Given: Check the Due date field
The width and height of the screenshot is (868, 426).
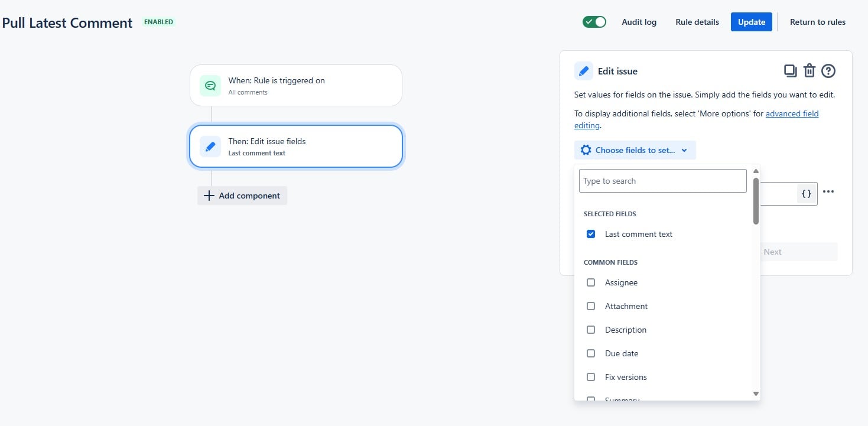Looking at the screenshot, I should click(591, 353).
